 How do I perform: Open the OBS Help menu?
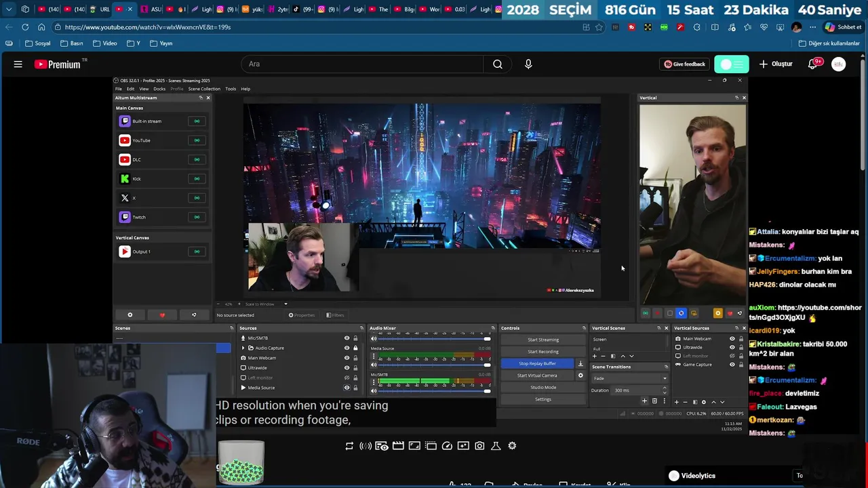click(245, 89)
